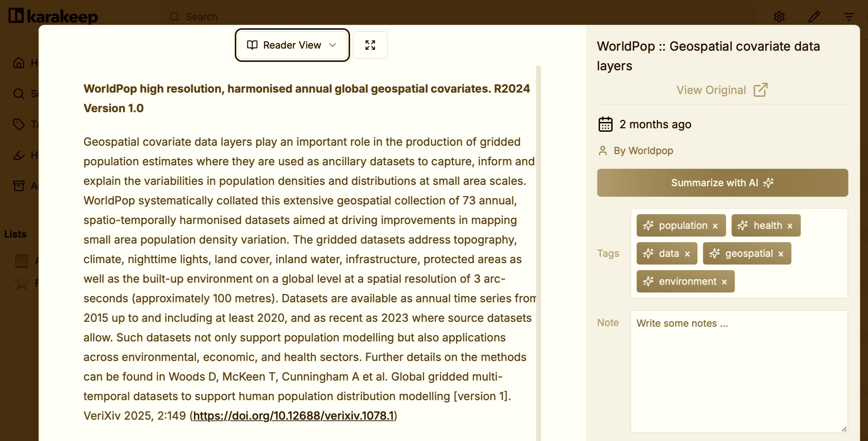The width and height of the screenshot is (868, 441).
Task: Open the Reader View dropdown
Action: pyautogui.click(x=292, y=45)
